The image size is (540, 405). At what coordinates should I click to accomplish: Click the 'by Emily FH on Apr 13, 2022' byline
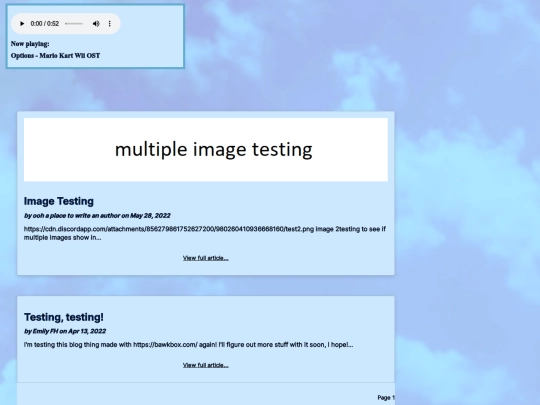pos(65,331)
